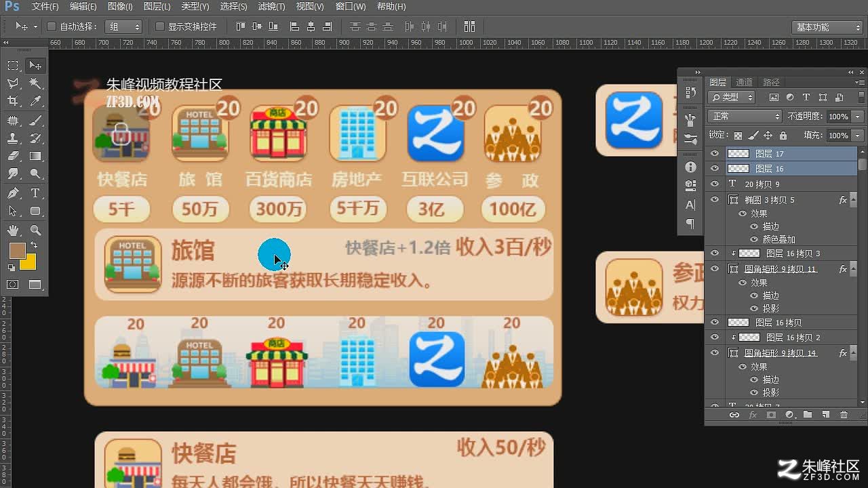Select the Gradient tool
868x488 pixels.
[x=35, y=156]
